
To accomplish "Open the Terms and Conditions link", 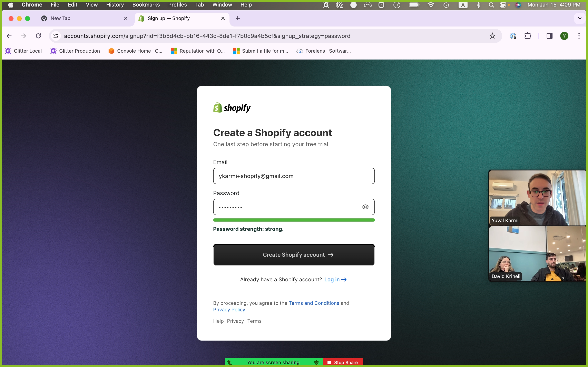I will click(x=314, y=303).
